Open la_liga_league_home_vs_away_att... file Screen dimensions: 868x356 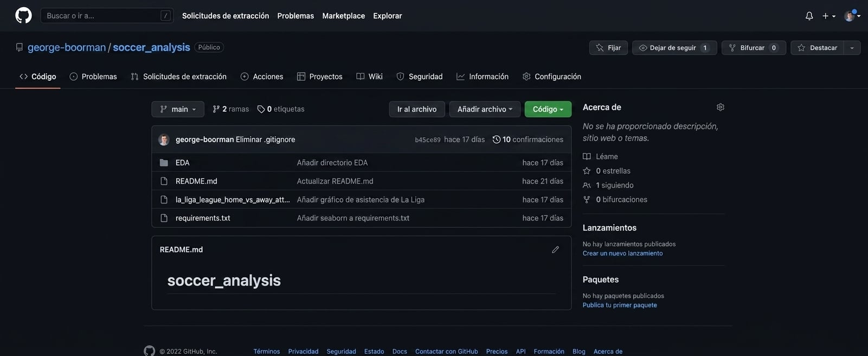[233, 200]
